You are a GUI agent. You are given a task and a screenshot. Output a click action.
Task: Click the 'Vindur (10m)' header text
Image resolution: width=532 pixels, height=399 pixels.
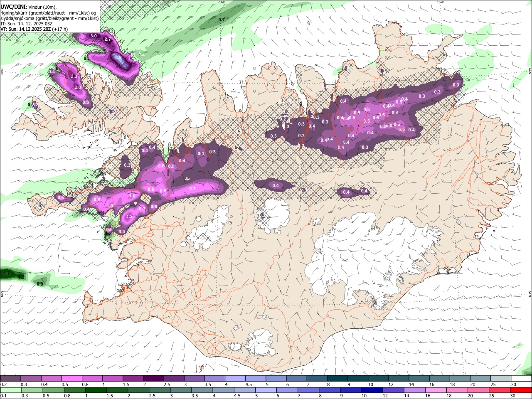(42, 7)
